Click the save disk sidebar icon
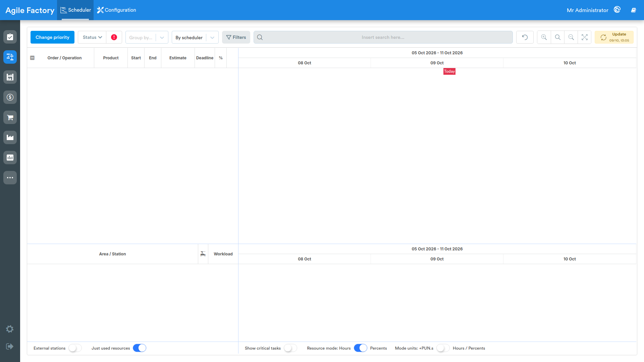644x362 pixels. pos(10,77)
